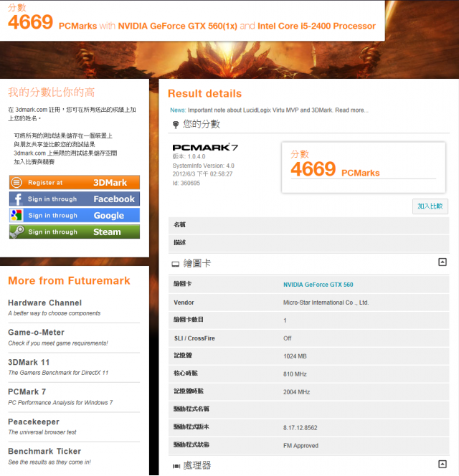Click the Google logo icon
459x476 pixels.
tap(16, 215)
